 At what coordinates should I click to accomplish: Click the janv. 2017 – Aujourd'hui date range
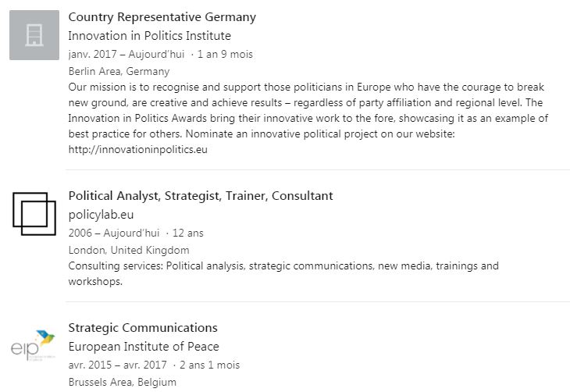pyautogui.click(x=126, y=54)
